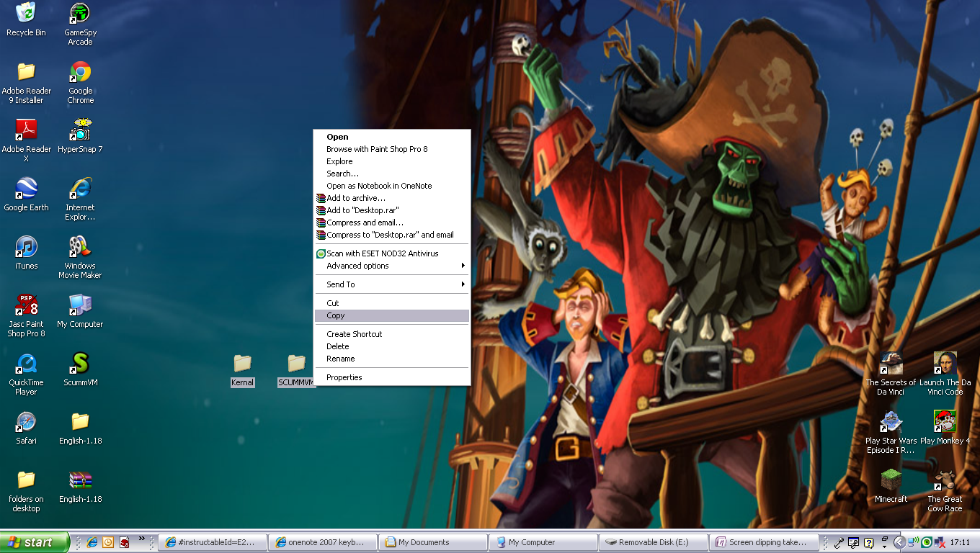Select the Adobe Reader 9 Installer folder
Viewport: 980px width, 553px height.
click(26, 82)
